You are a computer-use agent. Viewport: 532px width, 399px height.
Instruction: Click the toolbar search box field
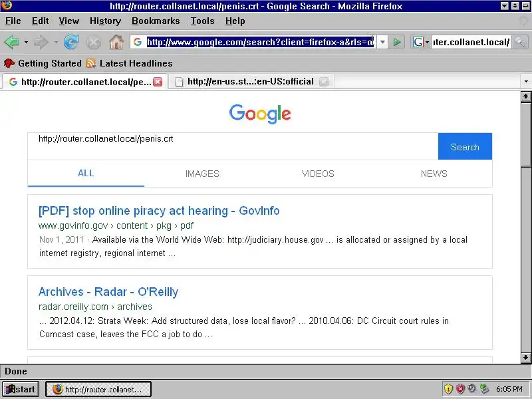pyautogui.click(x=471, y=42)
